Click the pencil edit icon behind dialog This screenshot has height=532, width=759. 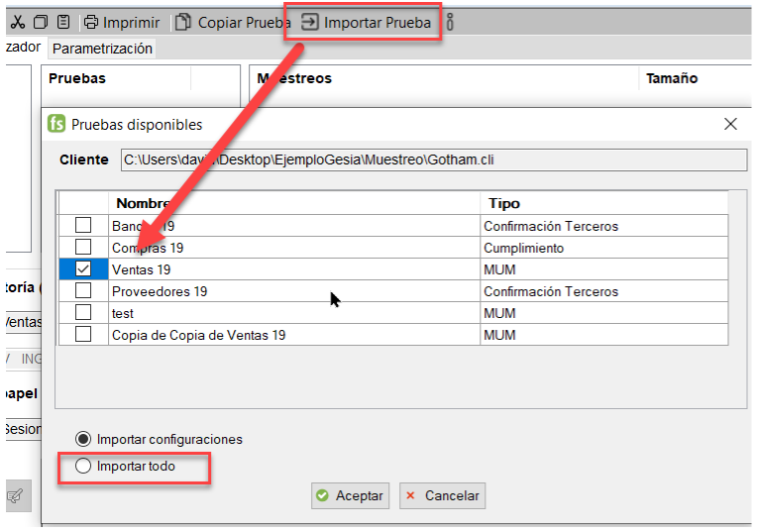pyautogui.click(x=17, y=495)
